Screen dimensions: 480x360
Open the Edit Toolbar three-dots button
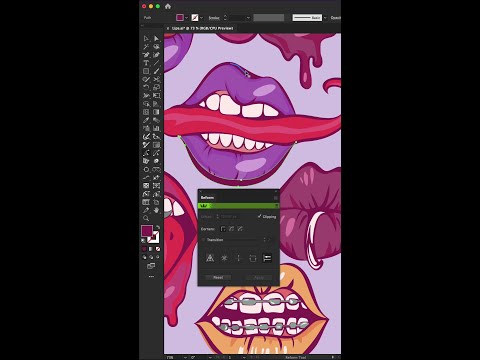(151, 276)
